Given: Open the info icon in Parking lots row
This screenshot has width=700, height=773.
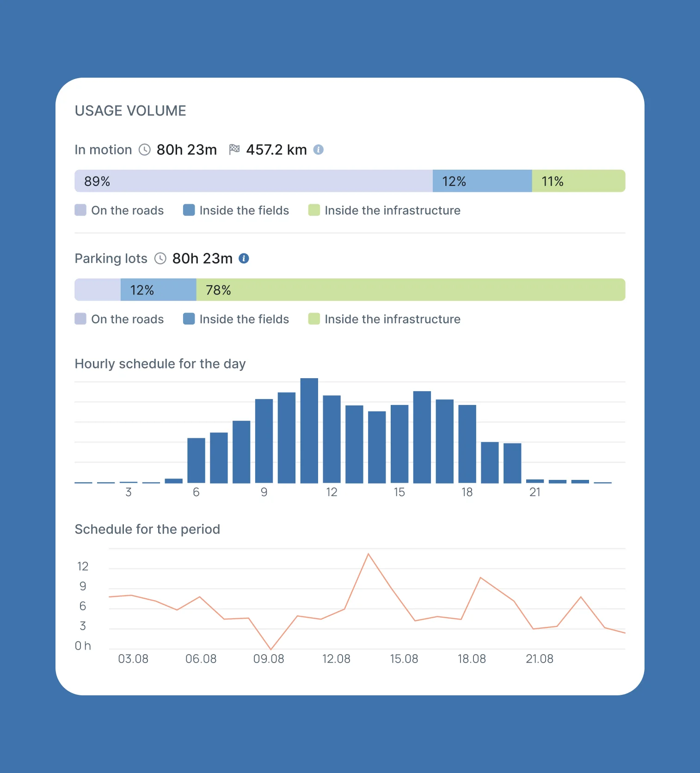Looking at the screenshot, I should [244, 258].
